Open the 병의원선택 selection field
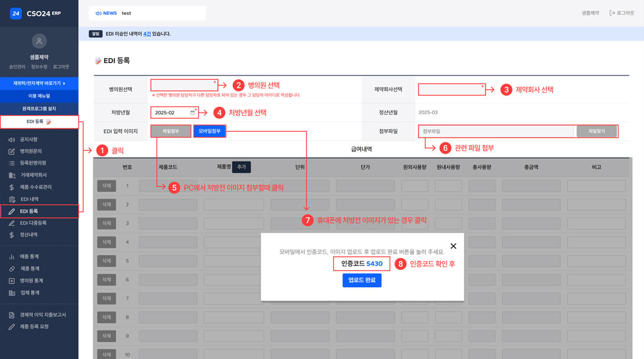 (184, 85)
